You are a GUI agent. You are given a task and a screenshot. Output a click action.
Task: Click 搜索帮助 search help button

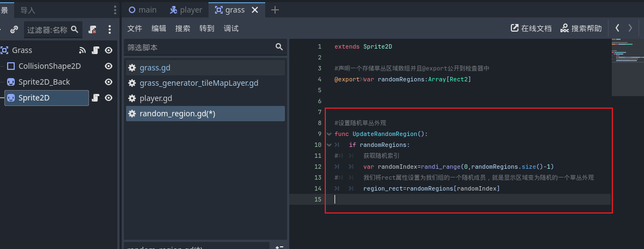581,28
